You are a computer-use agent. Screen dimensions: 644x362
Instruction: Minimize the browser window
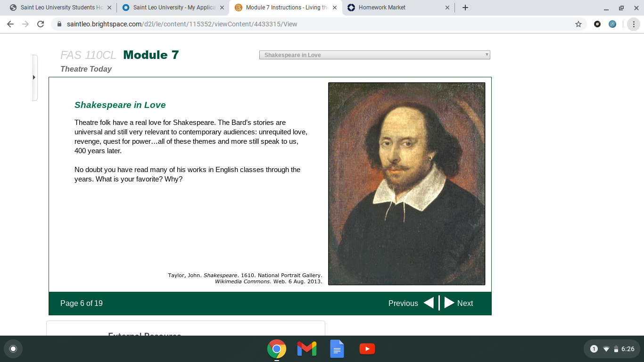[x=606, y=8]
